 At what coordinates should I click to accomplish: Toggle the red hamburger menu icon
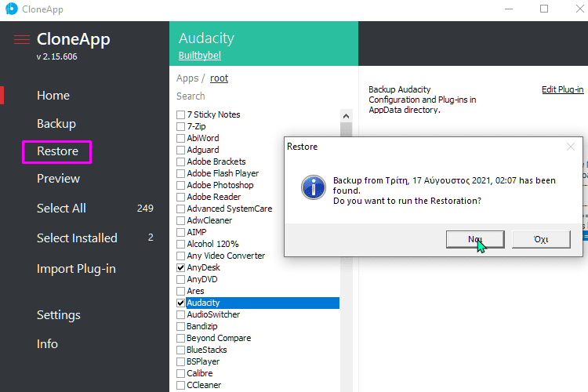pos(22,39)
